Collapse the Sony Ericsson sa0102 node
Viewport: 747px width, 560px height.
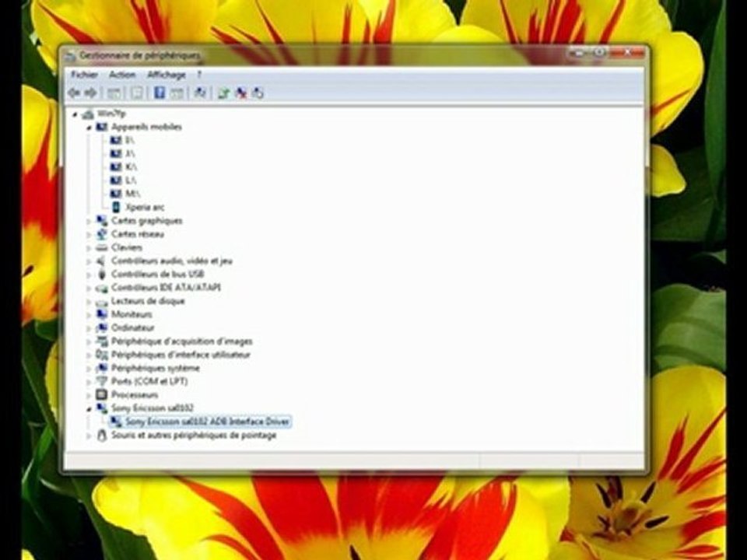tap(89, 408)
